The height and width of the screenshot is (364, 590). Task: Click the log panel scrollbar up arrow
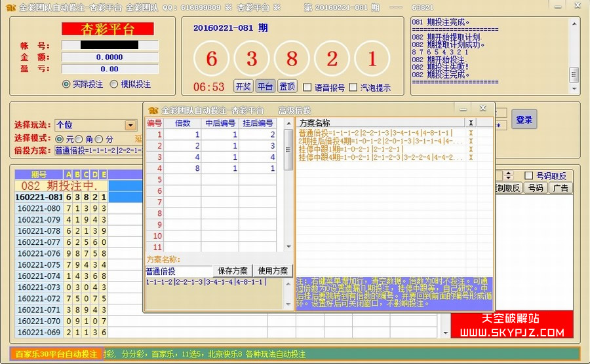(x=574, y=24)
